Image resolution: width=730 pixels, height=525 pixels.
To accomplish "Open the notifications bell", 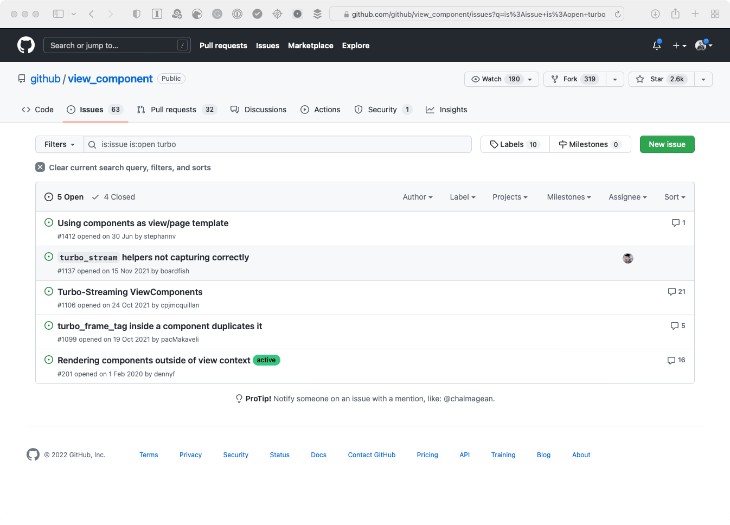I will (657, 45).
